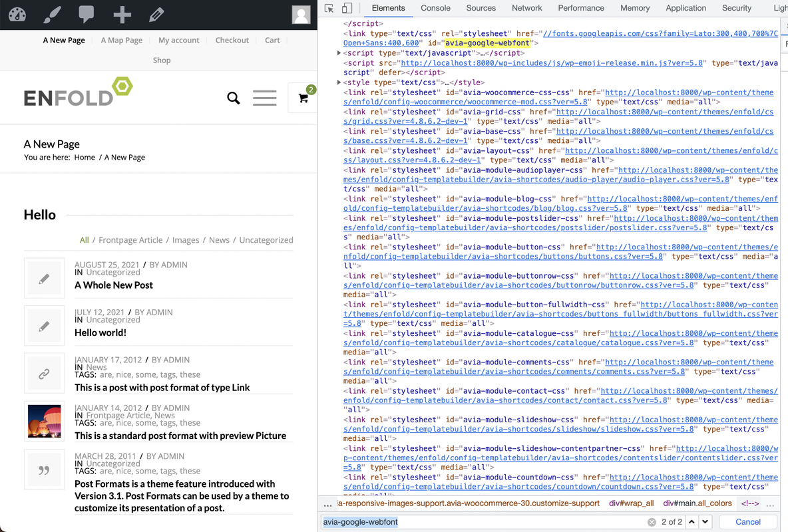
Task: Switch to the Elements tab
Action: pos(388,8)
